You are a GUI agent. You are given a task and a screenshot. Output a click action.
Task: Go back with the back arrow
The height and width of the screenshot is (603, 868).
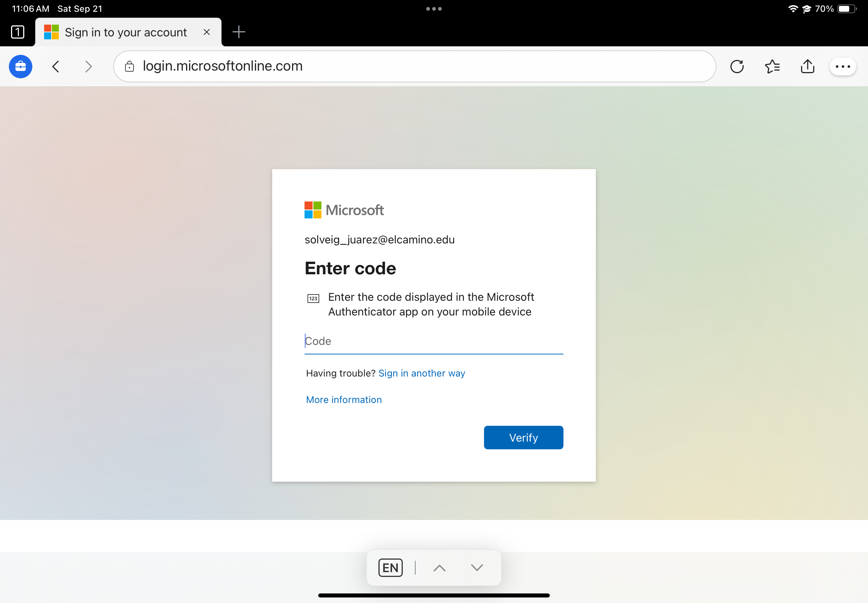(x=56, y=67)
